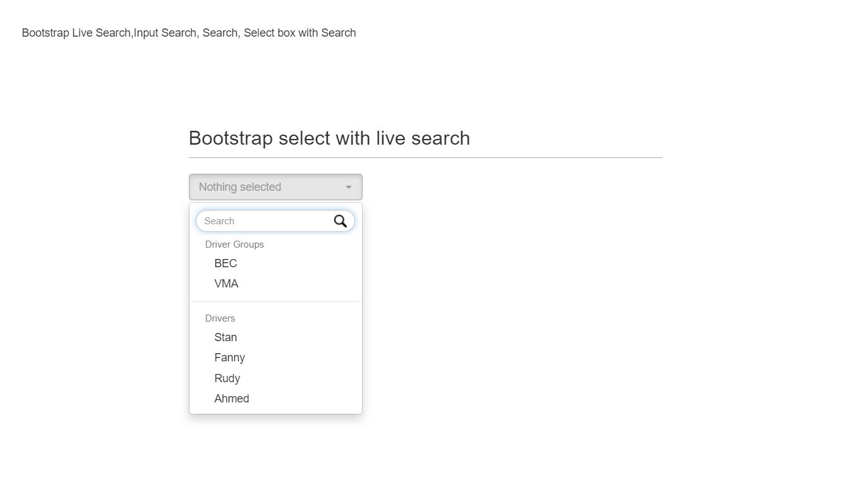Select the BEC option
Screen dimensions: 868x482
tap(226, 263)
